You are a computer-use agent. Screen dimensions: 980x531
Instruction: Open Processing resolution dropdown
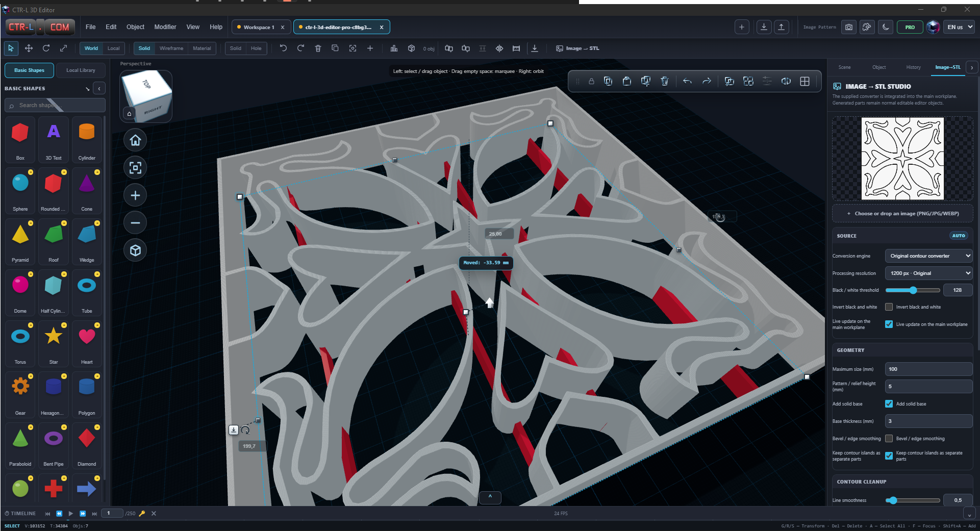[x=928, y=273]
